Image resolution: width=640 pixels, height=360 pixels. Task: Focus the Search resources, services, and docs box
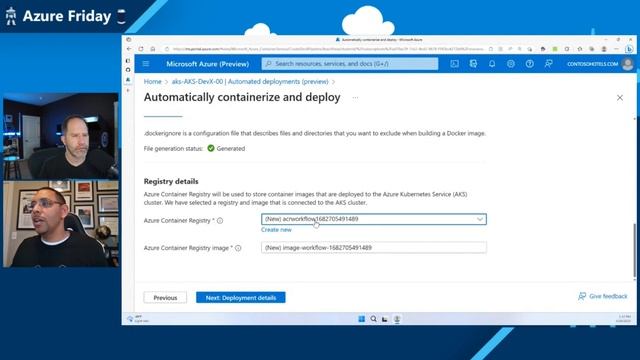(x=350, y=64)
